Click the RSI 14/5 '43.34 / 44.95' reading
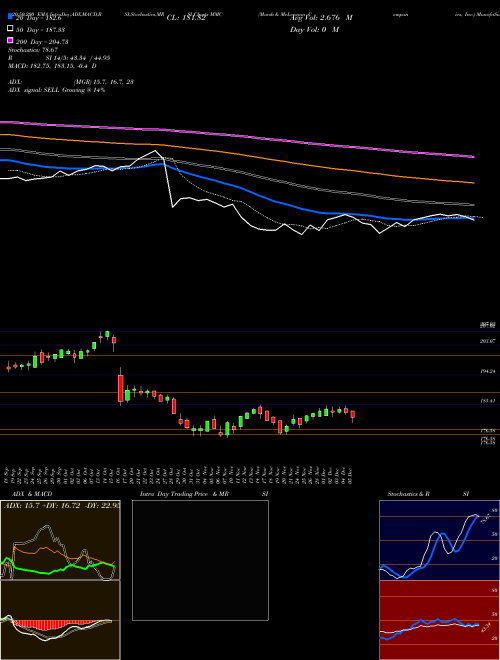Viewport: 500px width, 660px height. tap(90, 58)
